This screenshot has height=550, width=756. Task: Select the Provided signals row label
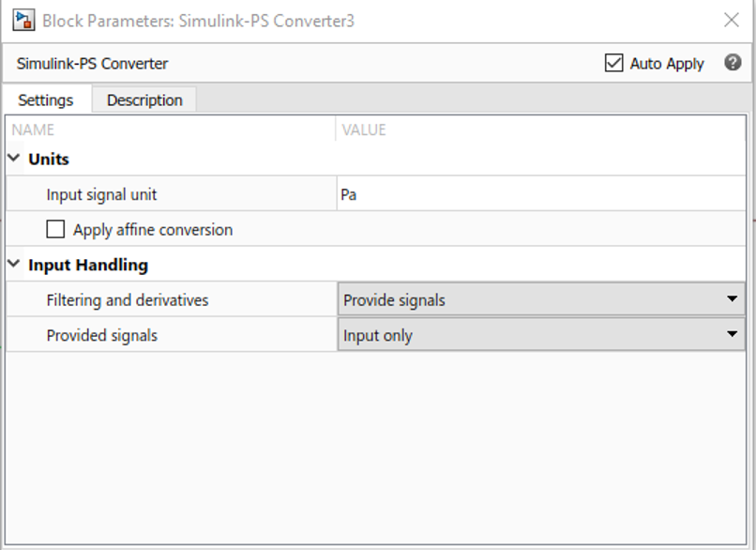click(x=102, y=335)
